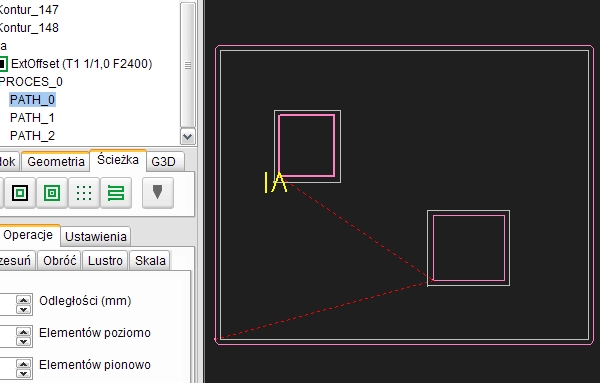Select PATH_2 in the tree
Image resolution: width=600 pixels, height=383 pixels.
32,135
